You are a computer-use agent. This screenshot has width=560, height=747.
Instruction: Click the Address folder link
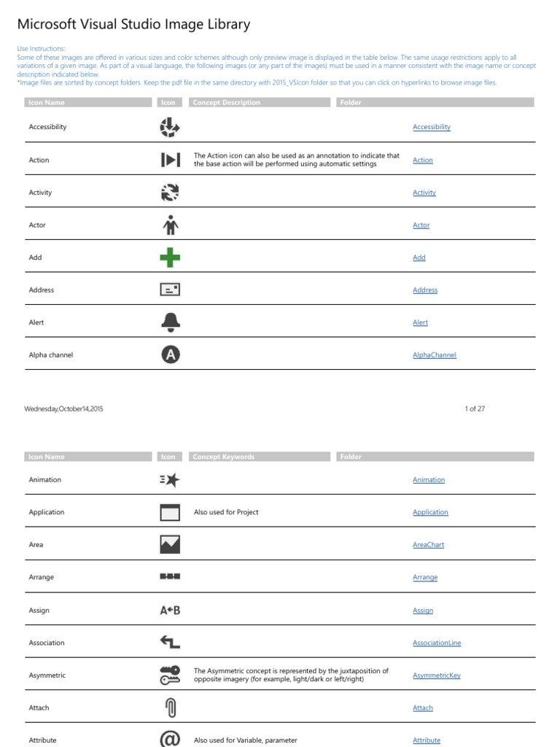[x=425, y=290]
